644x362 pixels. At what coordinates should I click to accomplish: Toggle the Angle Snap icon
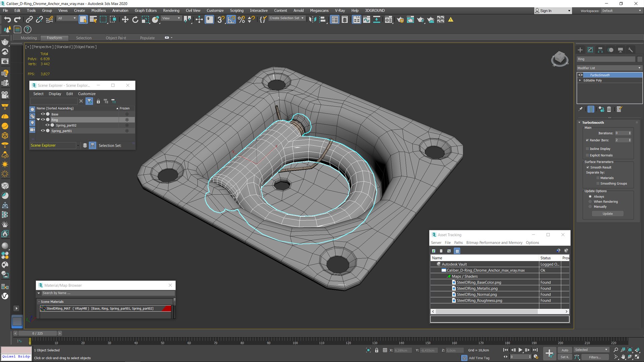231,19
